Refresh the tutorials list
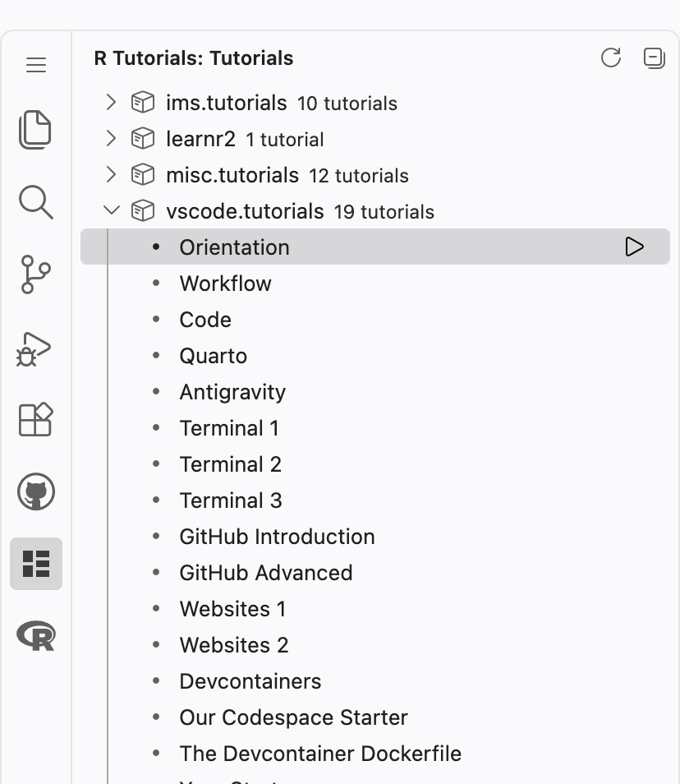Image resolution: width=680 pixels, height=784 pixels. pyautogui.click(x=610, y=58)
